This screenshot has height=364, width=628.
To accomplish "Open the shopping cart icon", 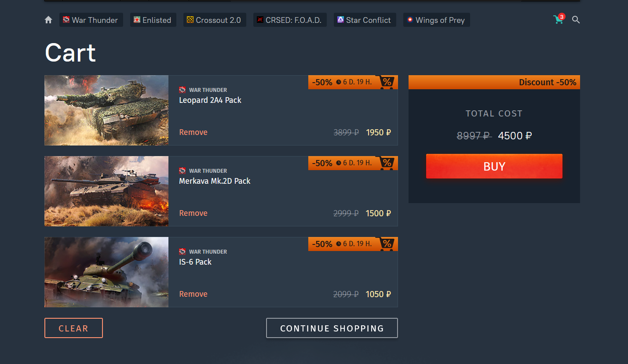I will [558, 20].
